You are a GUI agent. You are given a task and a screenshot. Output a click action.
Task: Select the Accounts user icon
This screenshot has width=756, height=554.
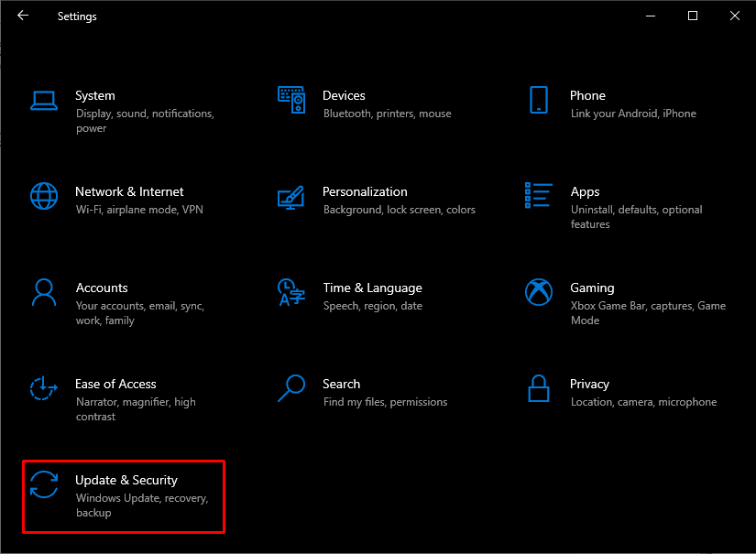point(44,293)
